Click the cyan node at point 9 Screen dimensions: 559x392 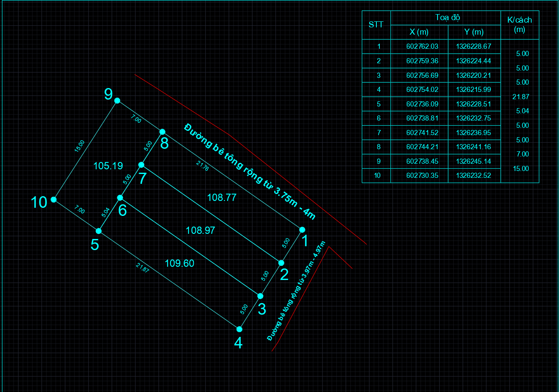coord(117,101)
